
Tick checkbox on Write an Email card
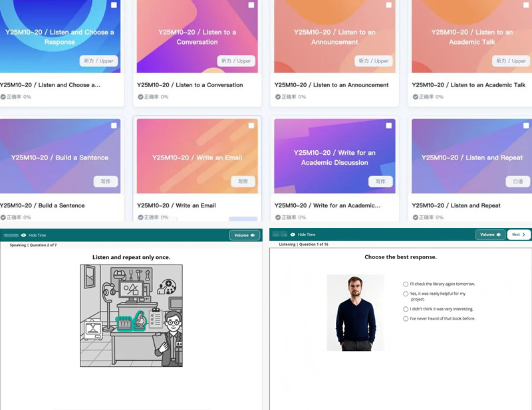click(251, 126)
